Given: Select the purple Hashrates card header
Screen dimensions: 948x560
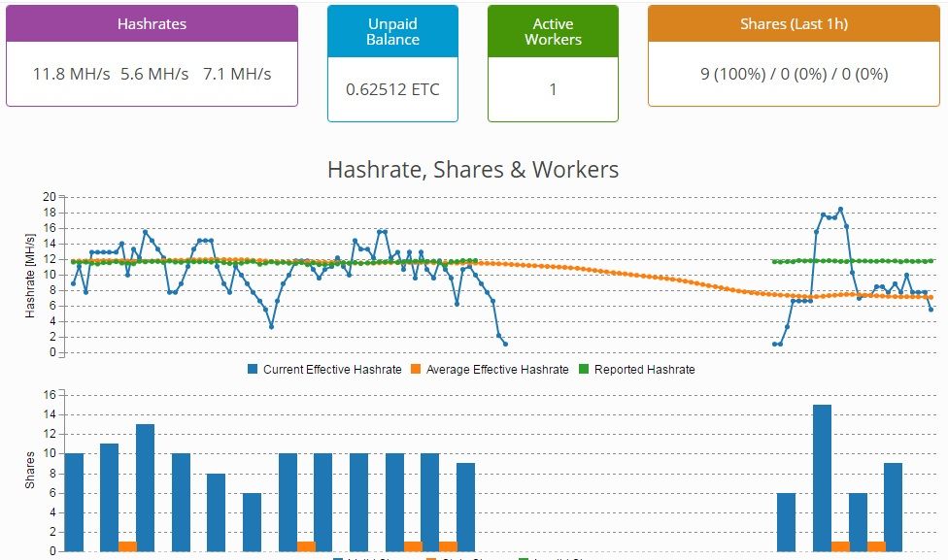Looking at the screenshot, I should click(x=152, y=23).
